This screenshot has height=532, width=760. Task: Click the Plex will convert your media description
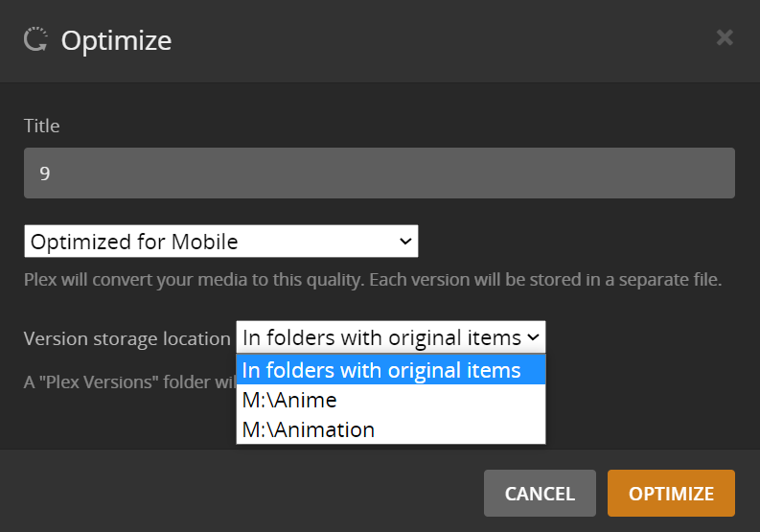(x=372, y=281)
